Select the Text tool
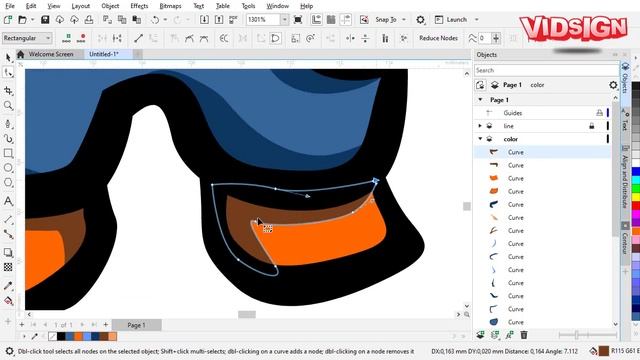The height and width of the screenshot is (360, 640). 8,201
